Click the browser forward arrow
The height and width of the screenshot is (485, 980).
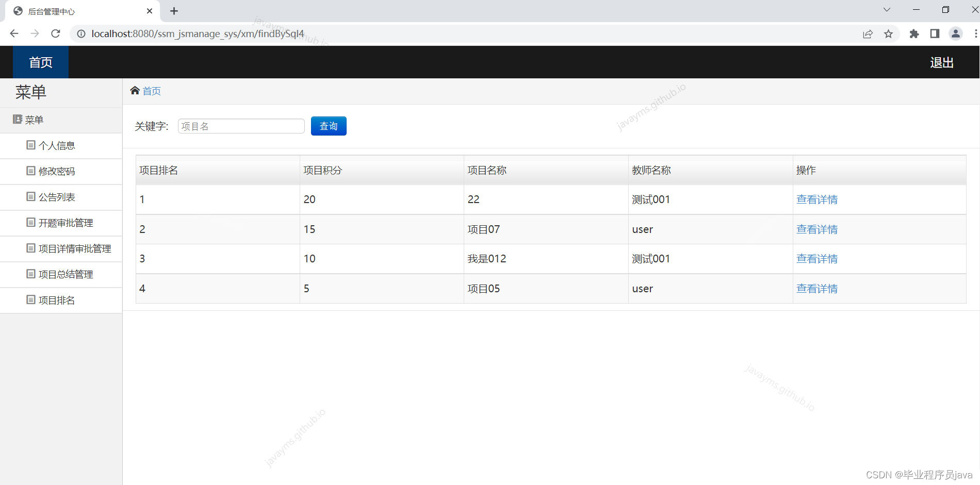click(x=35, y=34)
